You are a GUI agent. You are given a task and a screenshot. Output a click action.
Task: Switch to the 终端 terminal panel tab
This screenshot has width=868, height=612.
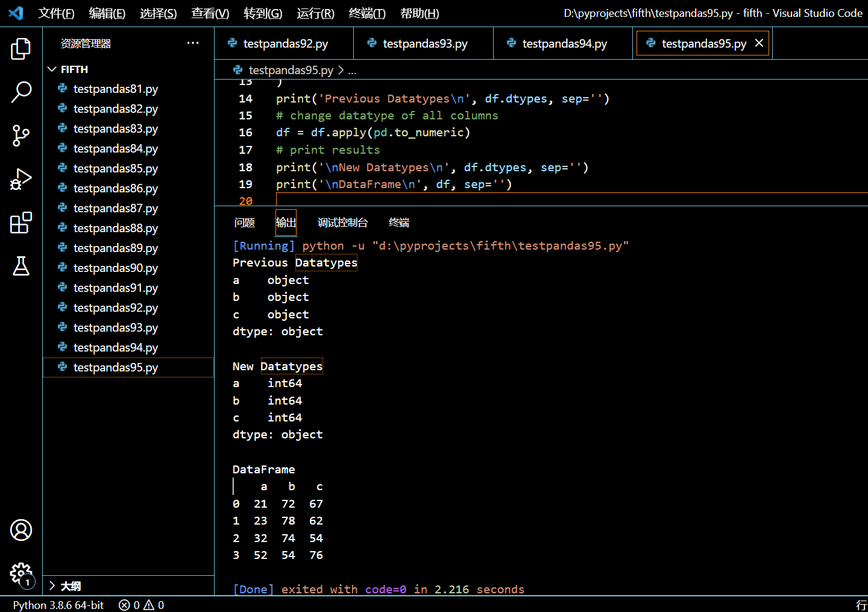click(x=399, y=222)
